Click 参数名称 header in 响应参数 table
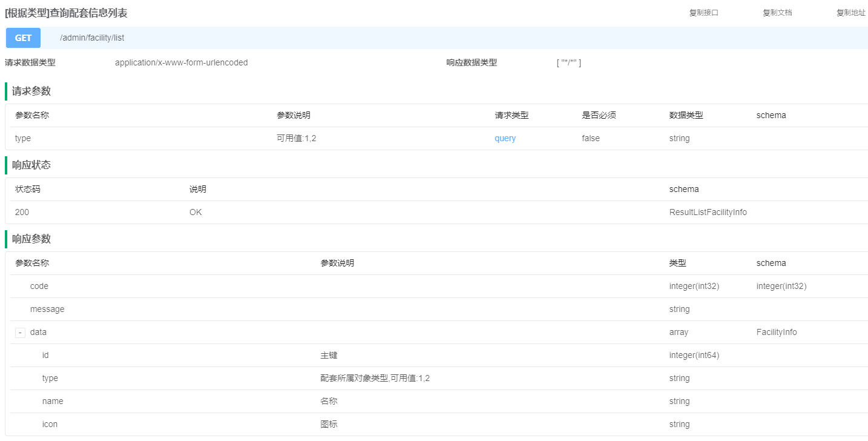The image size is (868, 441). 32,263
